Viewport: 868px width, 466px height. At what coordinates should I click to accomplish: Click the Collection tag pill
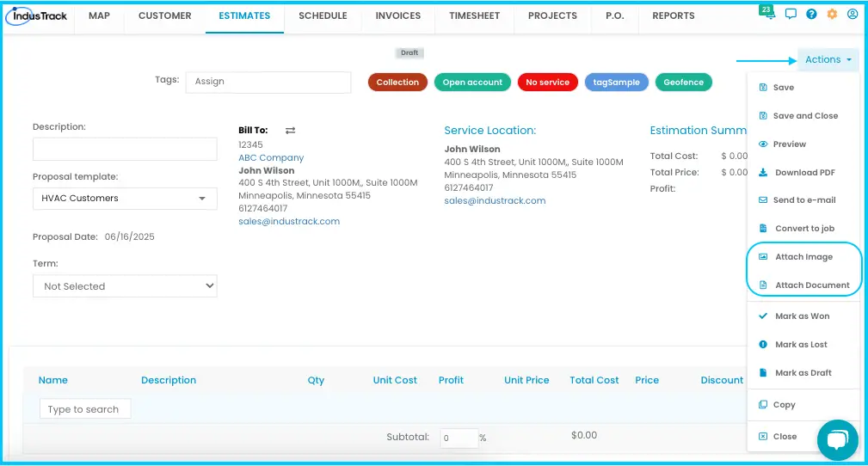397,82
